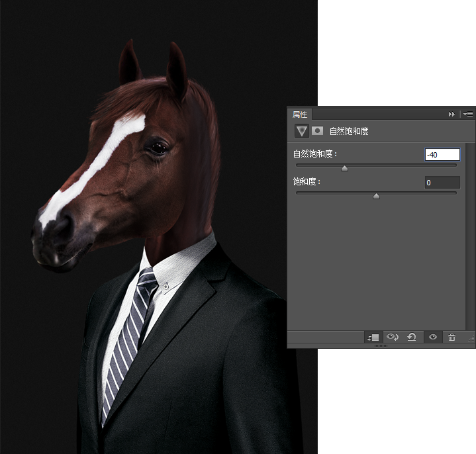476x454 pixels.
Task: Click the panel bottom resize grip
Action: pyautogui.click(x=381, y=345)
